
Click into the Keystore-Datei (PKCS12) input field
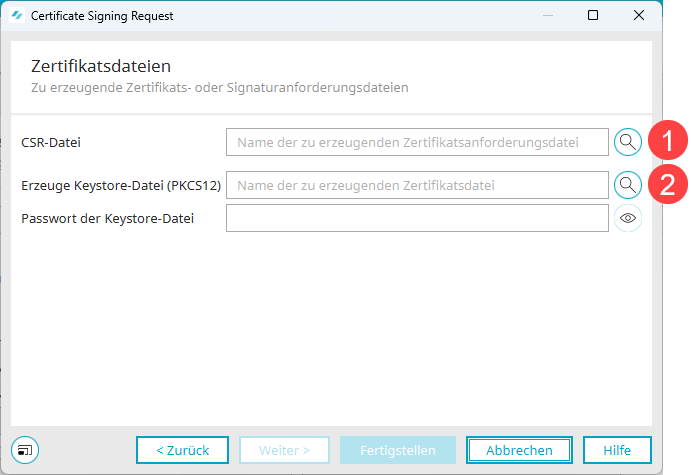[x=417, y=185]
